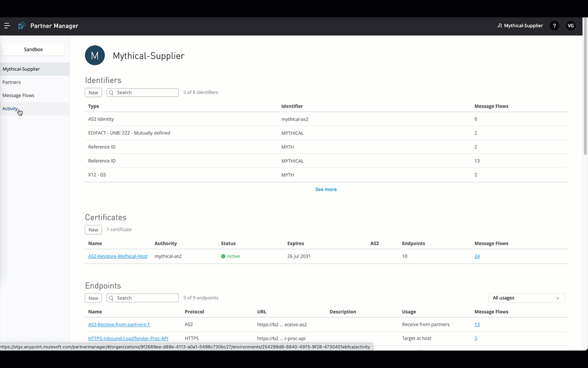Open AS2-Keystore-Mythical-Host certificate link

[x=118, y=256]
